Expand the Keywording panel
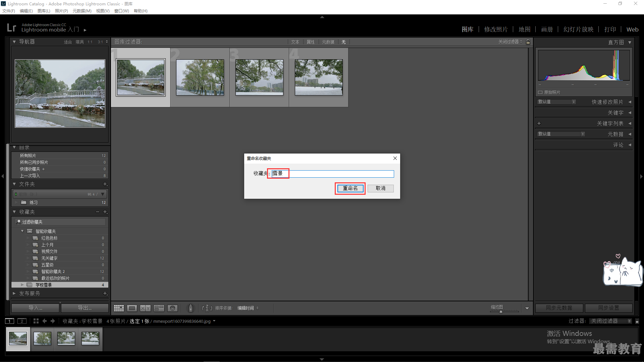Image resolution: width=644 pixels, height=362 pixels. point(630,113)
